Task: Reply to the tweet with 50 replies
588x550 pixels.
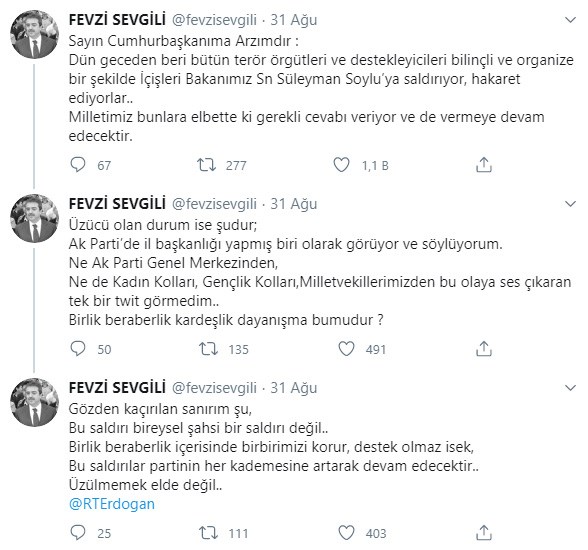Action: click(78, 349)
